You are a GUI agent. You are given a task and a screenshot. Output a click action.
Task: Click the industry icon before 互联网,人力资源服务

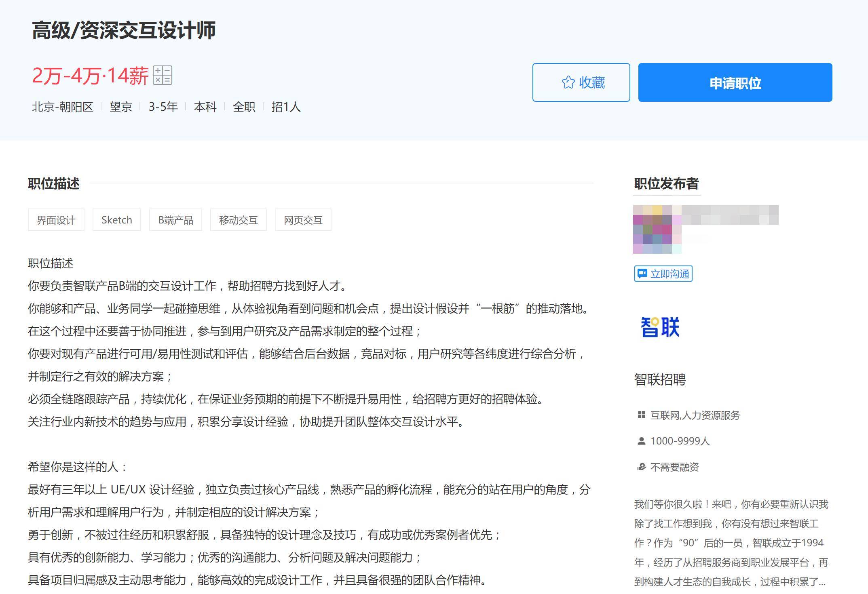click(x=642, y=415)
